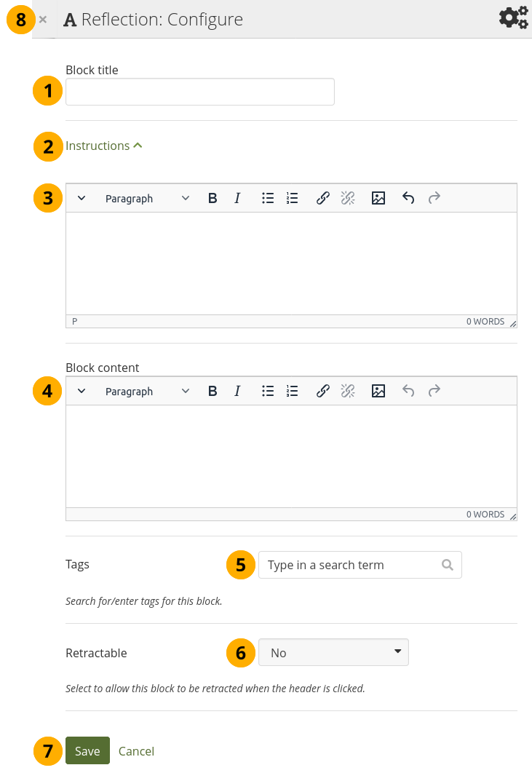This screenshot has width=532, height=773.
Task: Toggle bold in the Instructions editor
Action: coord(213,198)
